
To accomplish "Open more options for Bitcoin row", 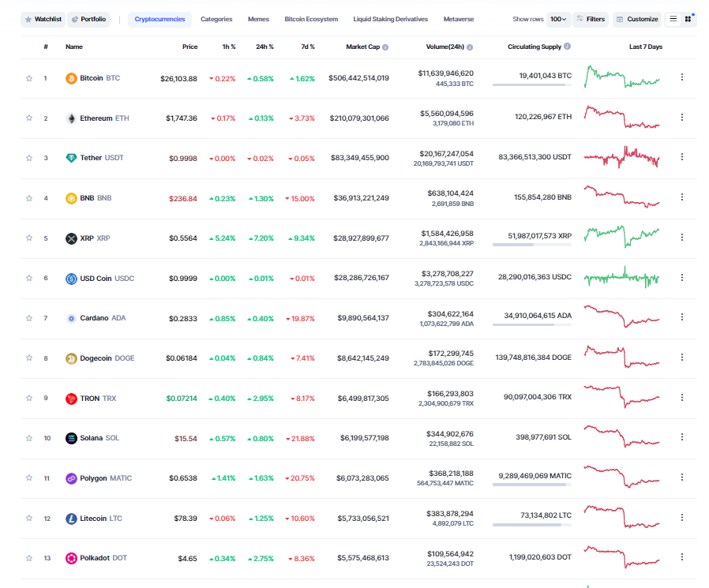I will pyautogui.click(x=682, y=77).
